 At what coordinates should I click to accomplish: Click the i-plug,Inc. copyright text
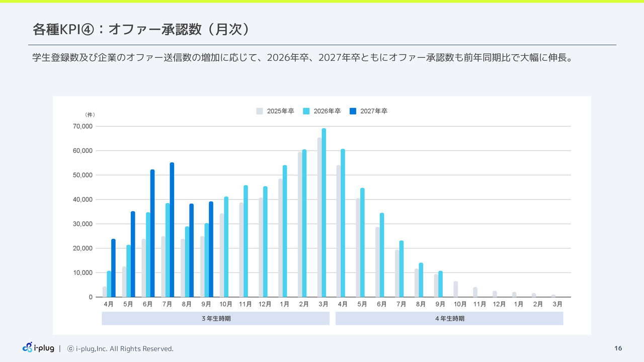(121, 348)
